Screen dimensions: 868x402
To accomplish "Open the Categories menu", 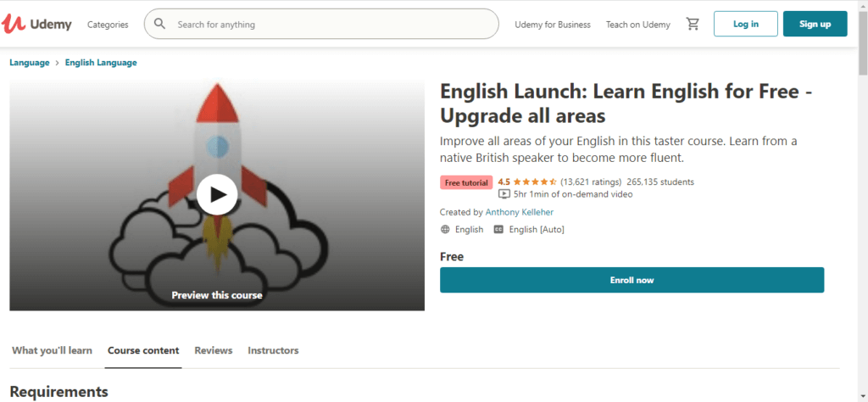I will (x=108, y=25).
